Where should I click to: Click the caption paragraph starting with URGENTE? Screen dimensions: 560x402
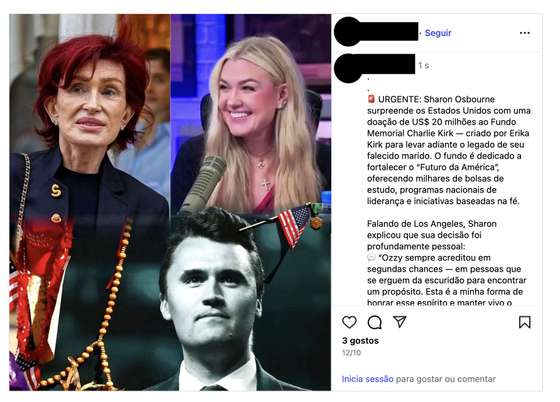(449, 150)
